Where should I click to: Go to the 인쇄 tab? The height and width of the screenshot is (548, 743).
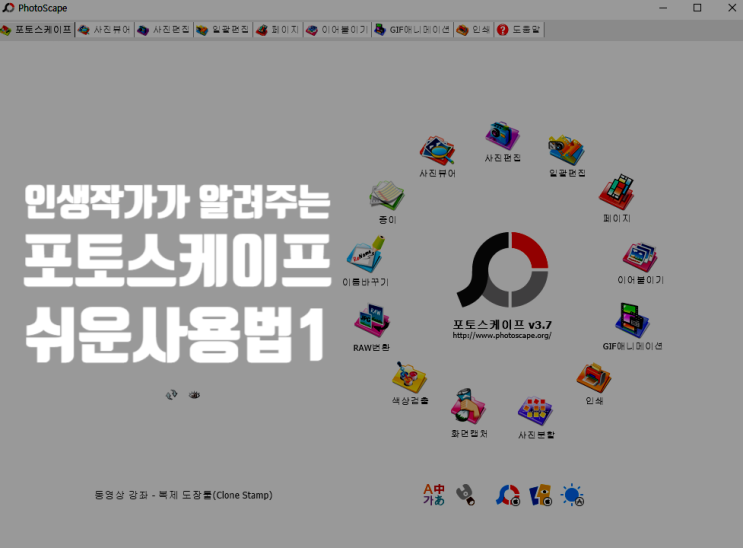tap(473, 30)
